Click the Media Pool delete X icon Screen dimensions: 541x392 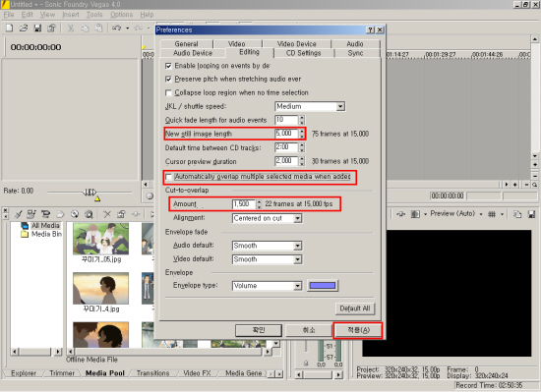(107, 214)
